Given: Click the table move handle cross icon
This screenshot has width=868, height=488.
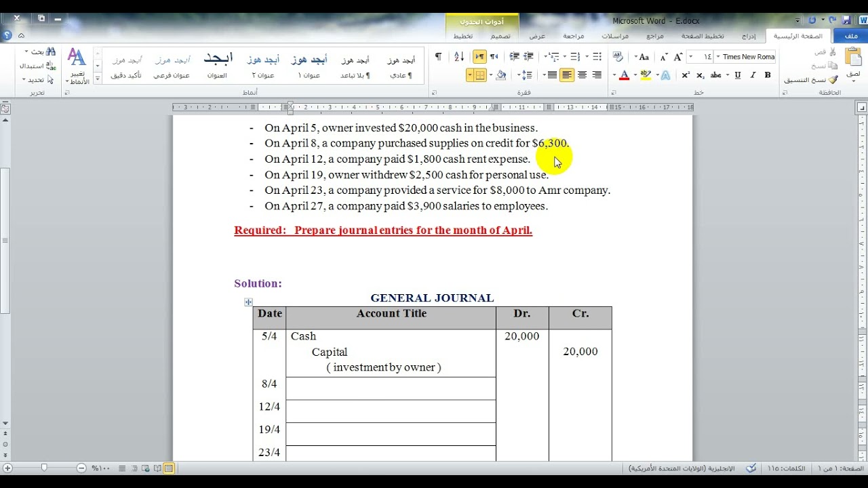Looking at the screenshot, I should tap(248, 302).
